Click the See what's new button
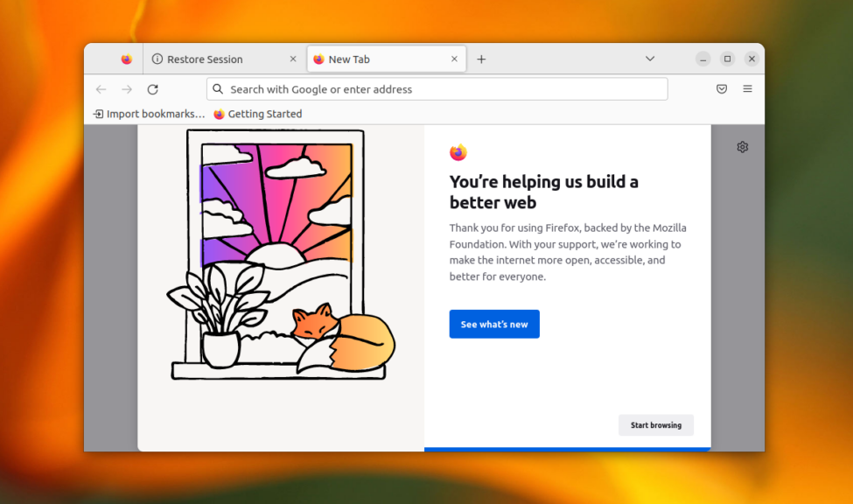 494,324
